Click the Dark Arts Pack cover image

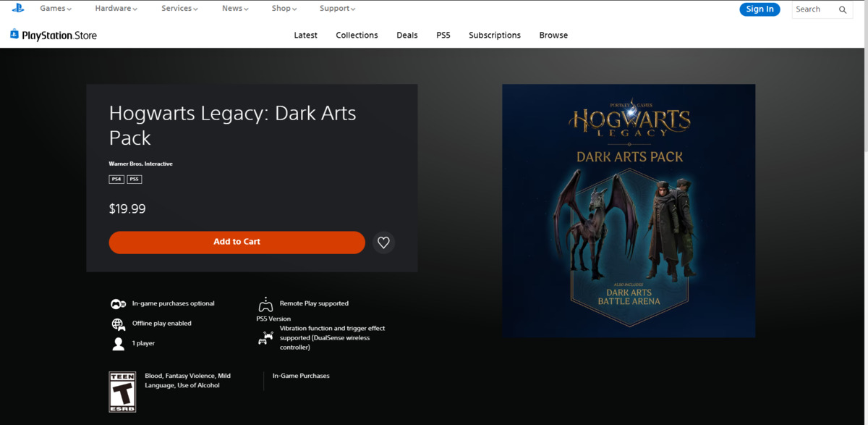[x=629, y=211]
